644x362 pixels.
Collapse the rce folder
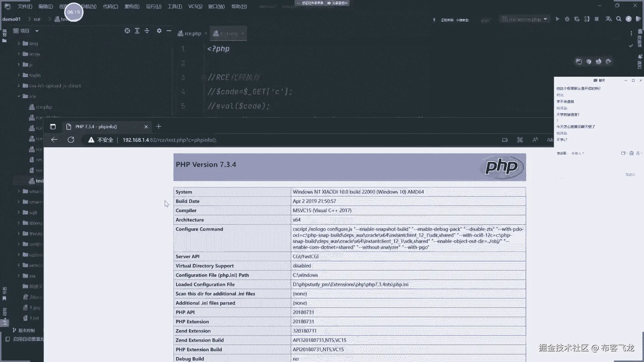coord(19,96)
